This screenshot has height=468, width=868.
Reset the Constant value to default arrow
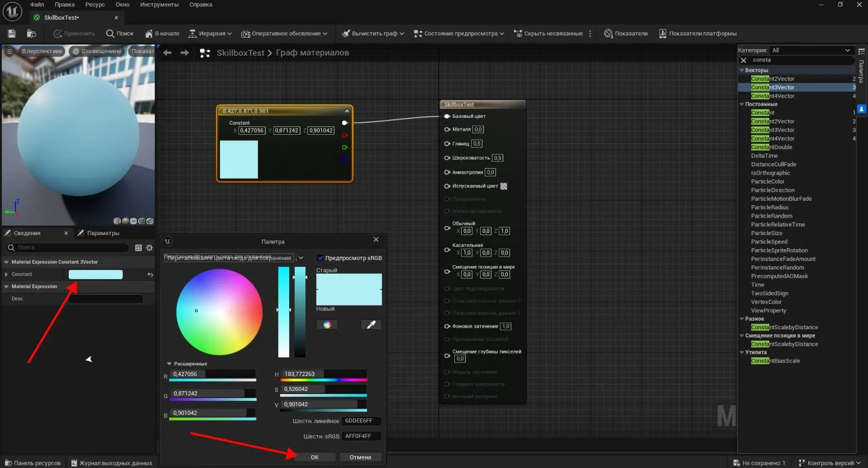[150, 275]
